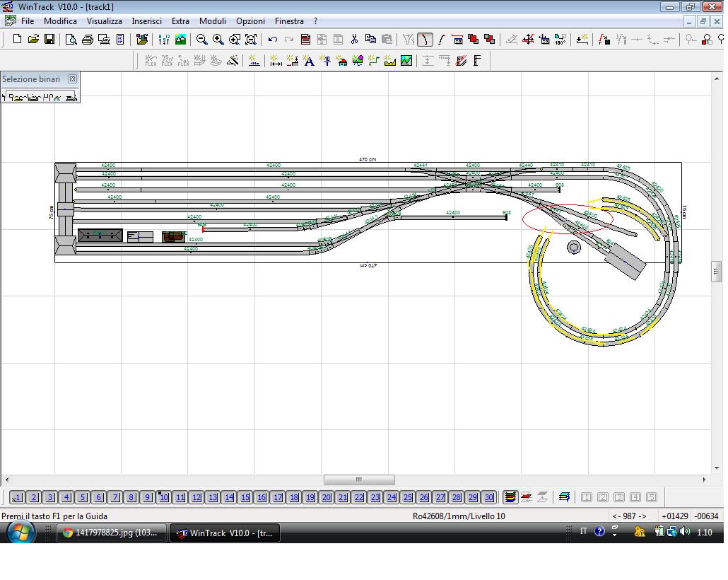Click the numbered sort 8-9-12 icon
728x580 pixels.
[164, 40]
